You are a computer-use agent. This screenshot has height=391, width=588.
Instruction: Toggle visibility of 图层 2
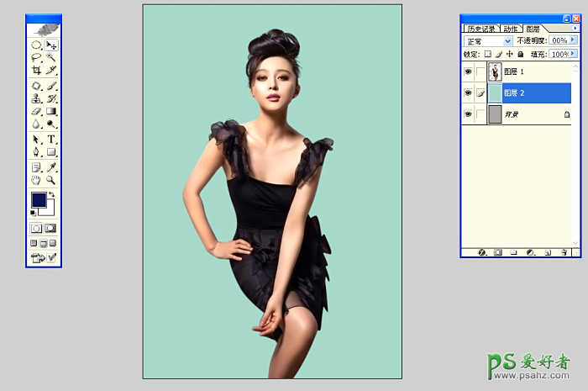[468, 92]
